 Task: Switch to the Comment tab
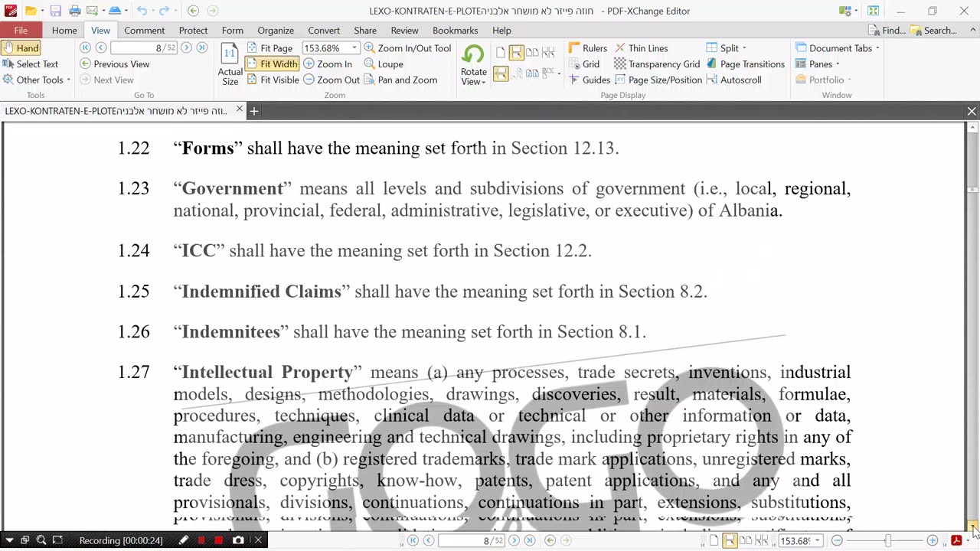tap(144, 31)
